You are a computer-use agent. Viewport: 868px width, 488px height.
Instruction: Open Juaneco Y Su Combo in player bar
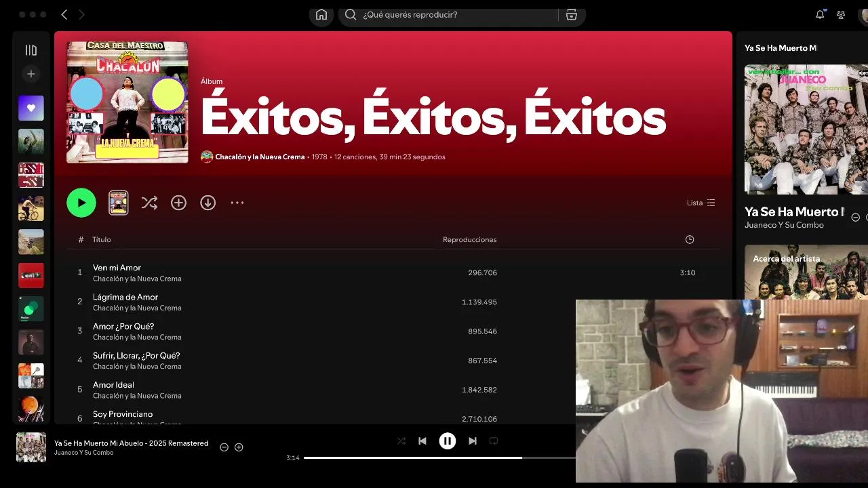pos(84,453)
